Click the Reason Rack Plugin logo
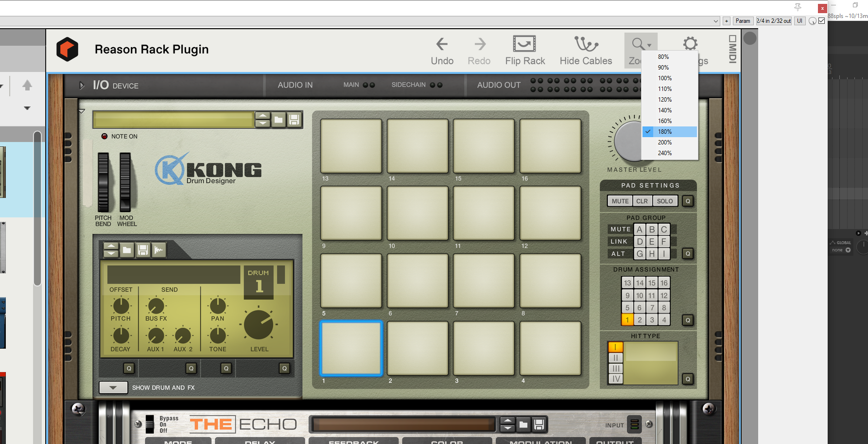The width and height of the screenshot is (868, 444). [x=68, y=49]
